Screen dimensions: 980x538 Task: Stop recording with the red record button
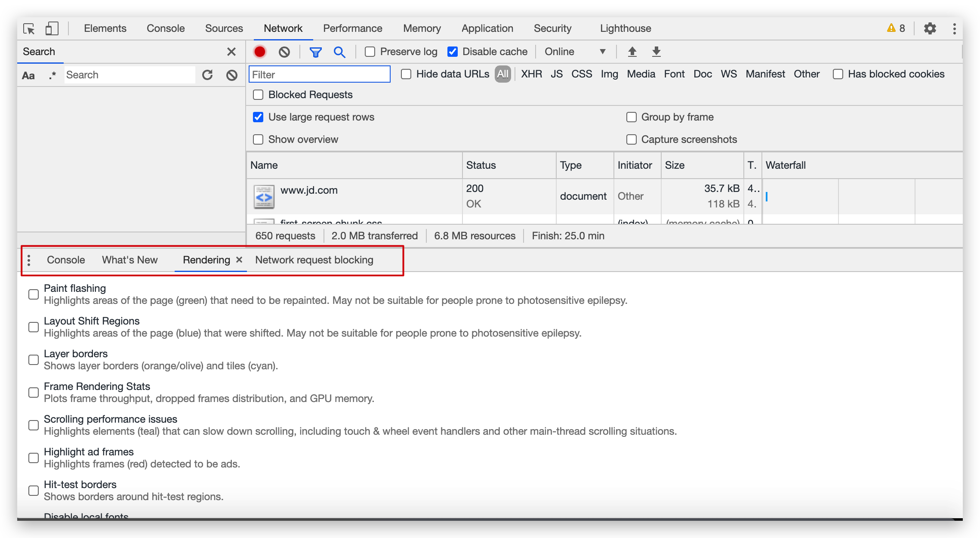pos(260,52)
